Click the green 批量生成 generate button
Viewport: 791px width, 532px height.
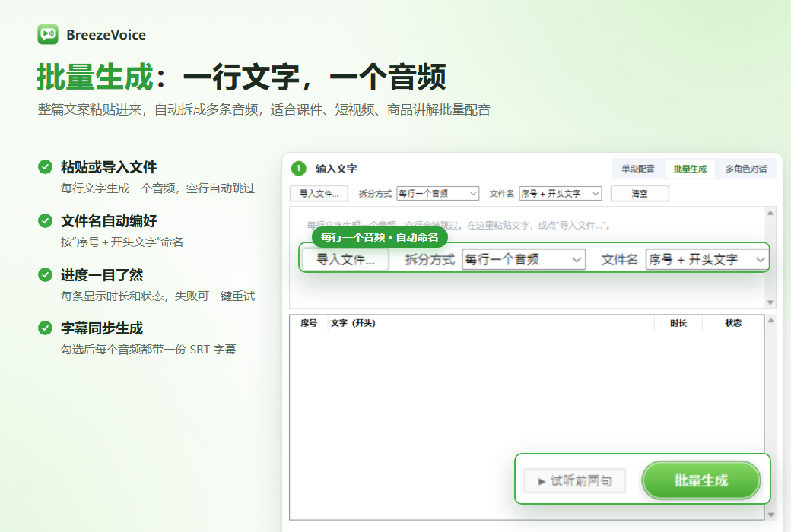[700, 480]
